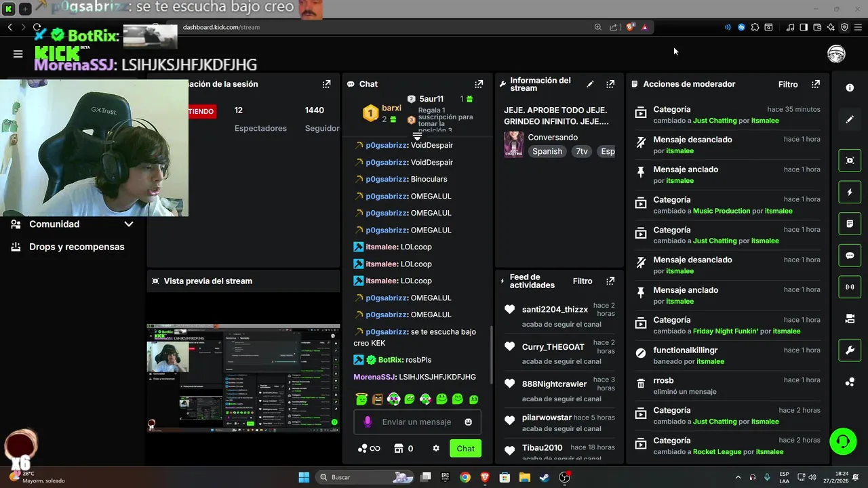868x488 pixels.
Task: Click the browser address bar URL
Action: tap(221, 27)
